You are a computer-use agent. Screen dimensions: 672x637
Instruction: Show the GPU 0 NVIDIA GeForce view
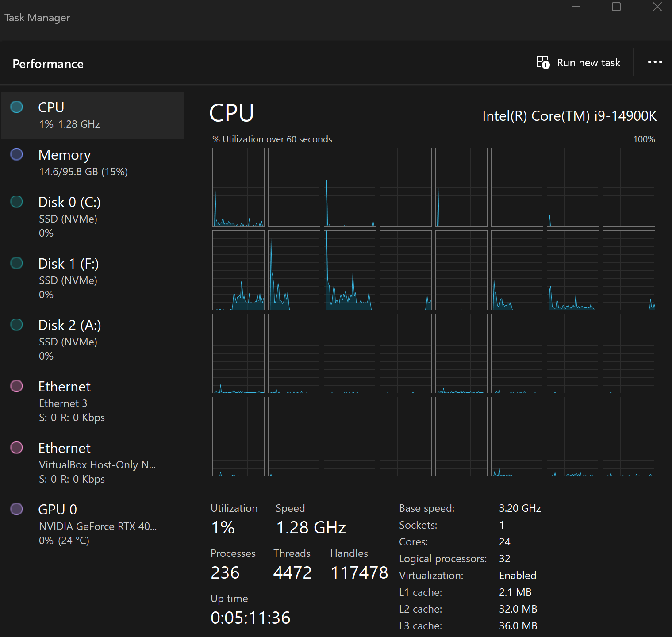point(92,525)
